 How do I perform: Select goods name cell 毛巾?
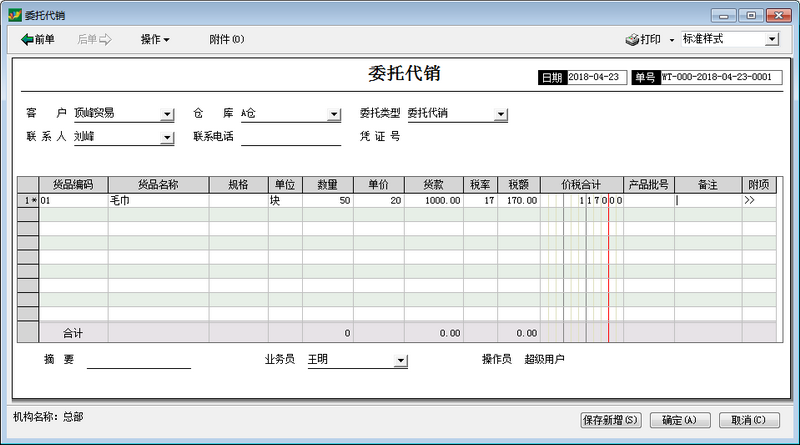point(159,201)
